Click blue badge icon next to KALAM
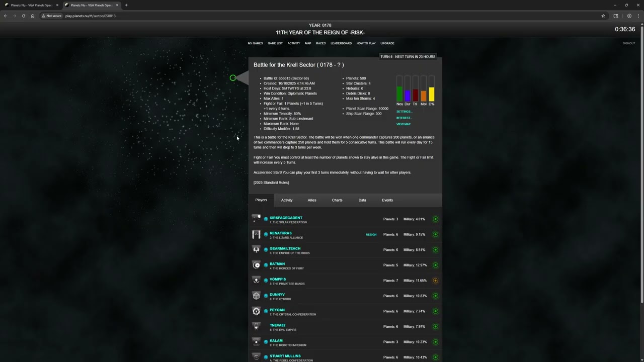 tap(266, 342)
